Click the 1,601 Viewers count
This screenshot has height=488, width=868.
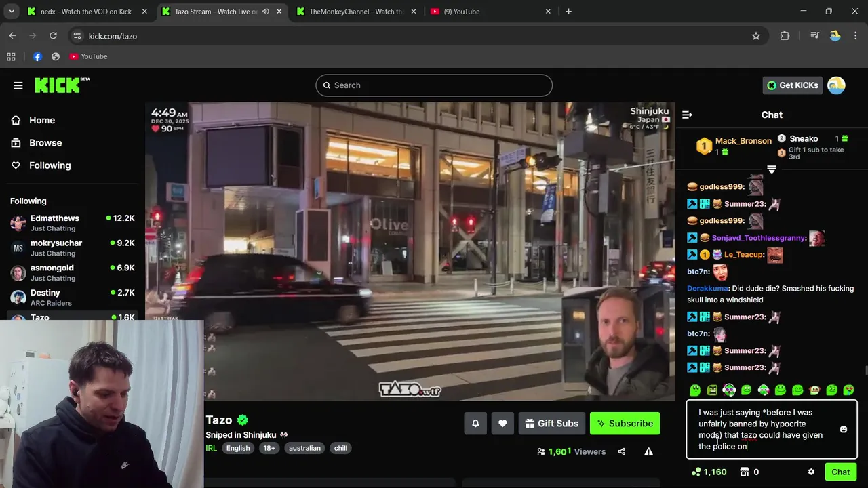tap(571, 451)
